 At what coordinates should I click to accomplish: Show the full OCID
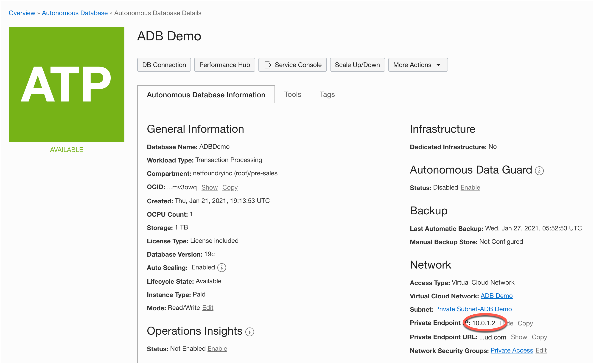pos(210,188)
